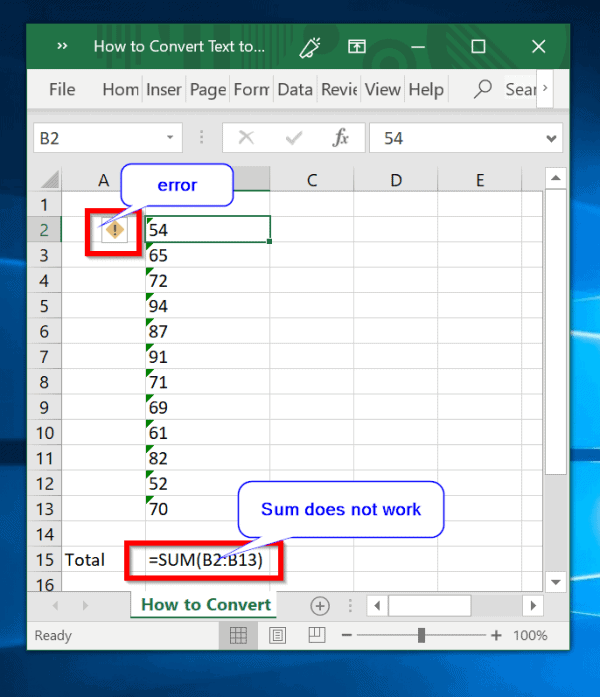Click previous sheet navigation arrow
This screenshot has height=697, width=600.
[56, 605]
